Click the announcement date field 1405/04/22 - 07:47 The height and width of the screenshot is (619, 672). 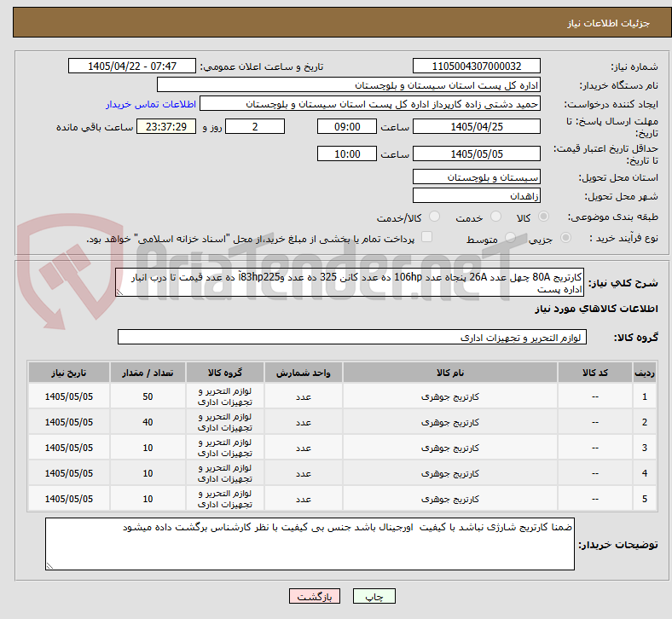132,66
